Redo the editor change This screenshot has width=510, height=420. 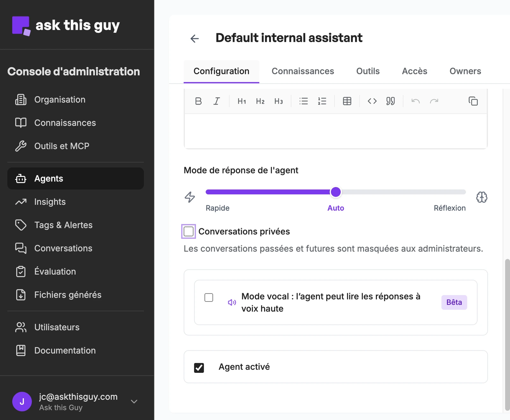coord(434,101)
